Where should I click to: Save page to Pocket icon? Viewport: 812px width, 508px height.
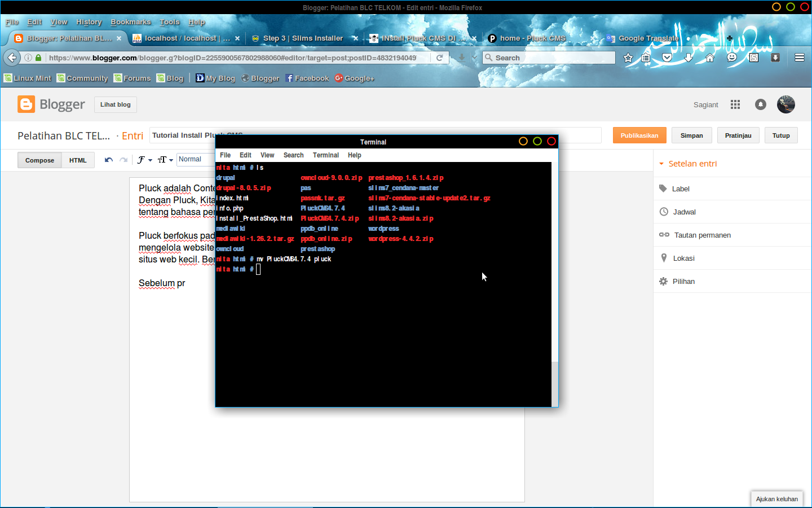[x=667, y=58]
